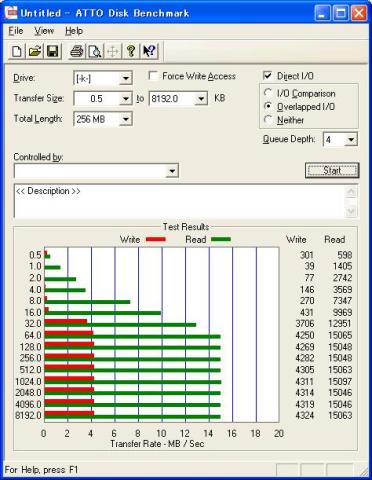Click the green Read legend swatch
Screen dimensions: 372x480
[221, 239]
